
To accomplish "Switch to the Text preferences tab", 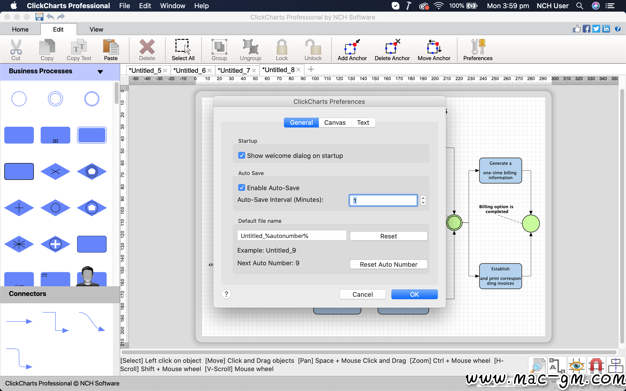I will (x=363, y=123).
